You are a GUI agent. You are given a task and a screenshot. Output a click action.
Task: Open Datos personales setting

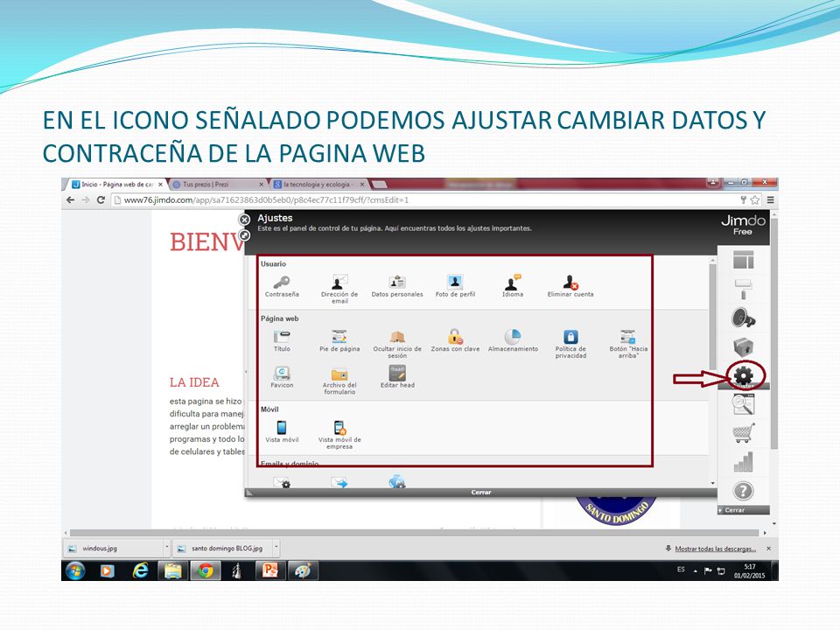397,287
